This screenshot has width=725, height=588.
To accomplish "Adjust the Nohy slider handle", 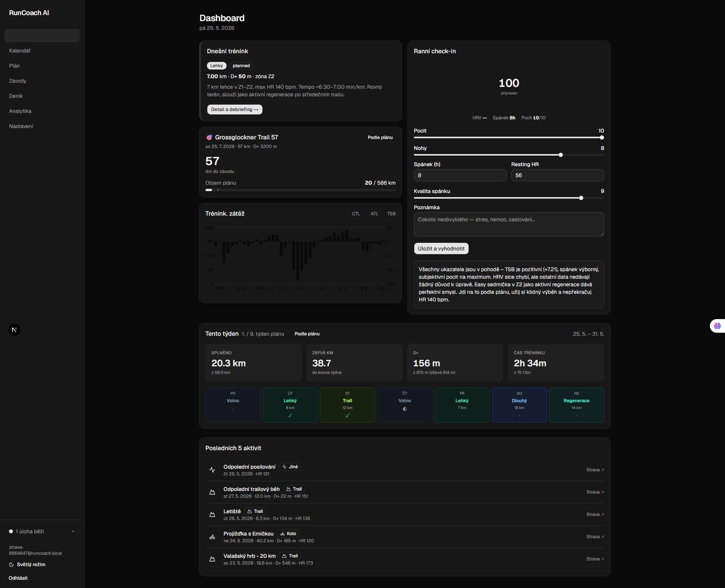I will coord(561,155).
